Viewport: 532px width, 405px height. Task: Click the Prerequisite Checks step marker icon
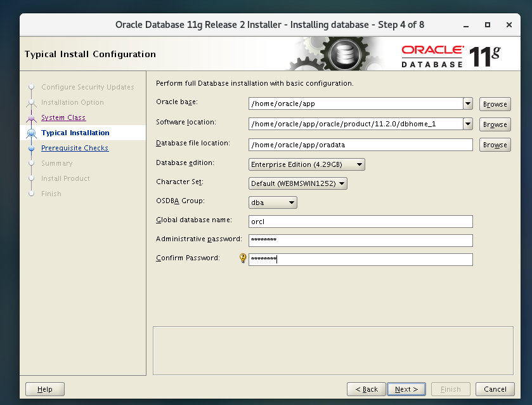click(x=32, y=148)
